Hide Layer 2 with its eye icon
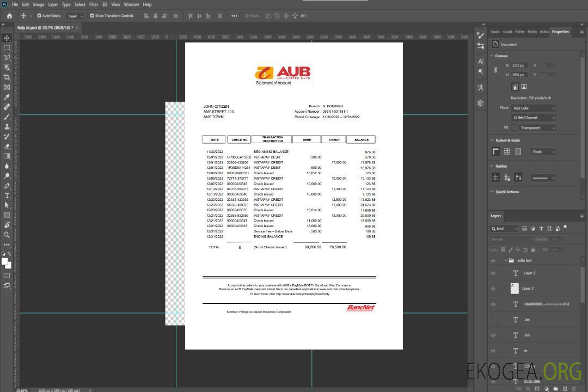 [493, 273]
